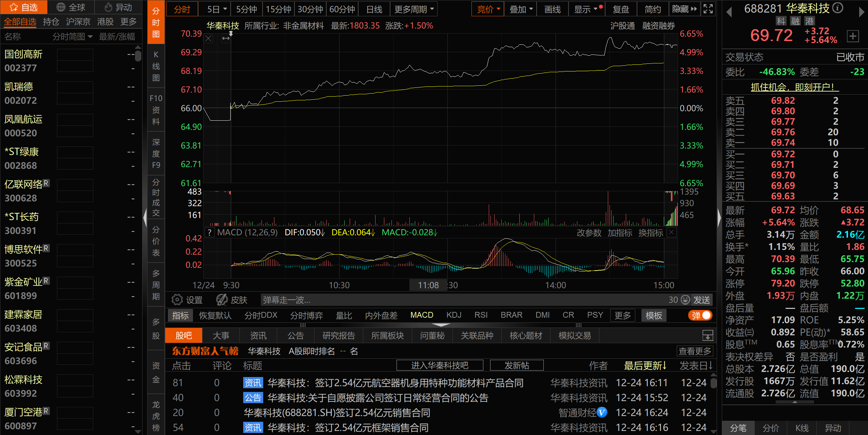Collapse the left watchlist panel arrow
This screenshot has width=868, height=435.
(x=145, y=217)
